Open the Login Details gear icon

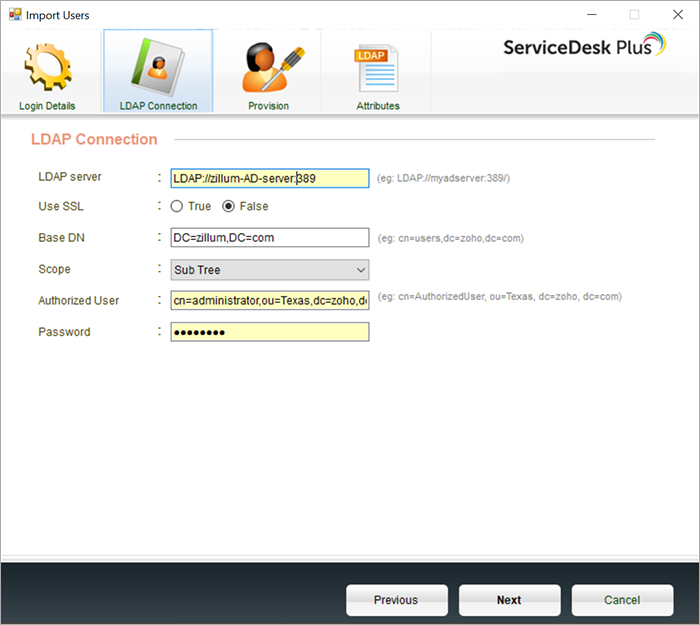pyautogui.click(x=48, y=67)
